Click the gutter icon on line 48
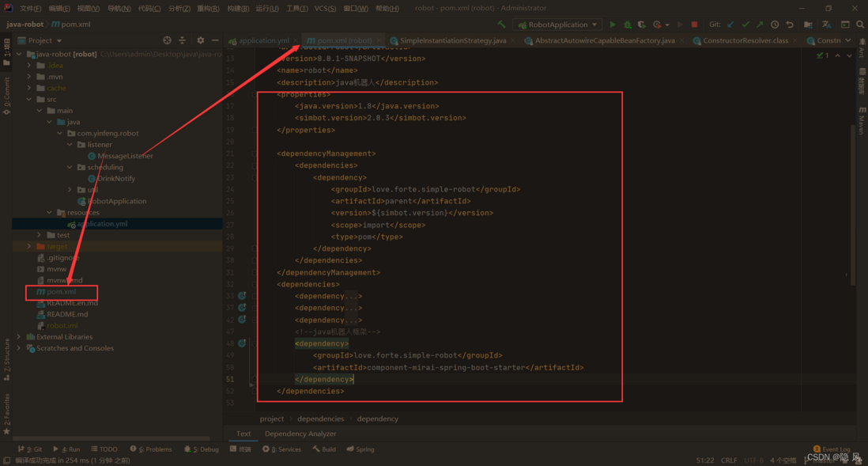This screenshot has width=868, height=466. pos(242,343)
